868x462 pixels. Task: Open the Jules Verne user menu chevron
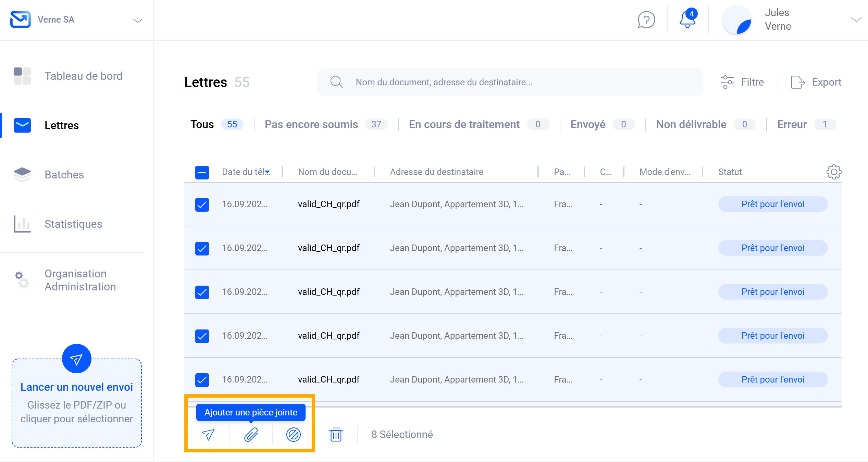click(856, 20)
